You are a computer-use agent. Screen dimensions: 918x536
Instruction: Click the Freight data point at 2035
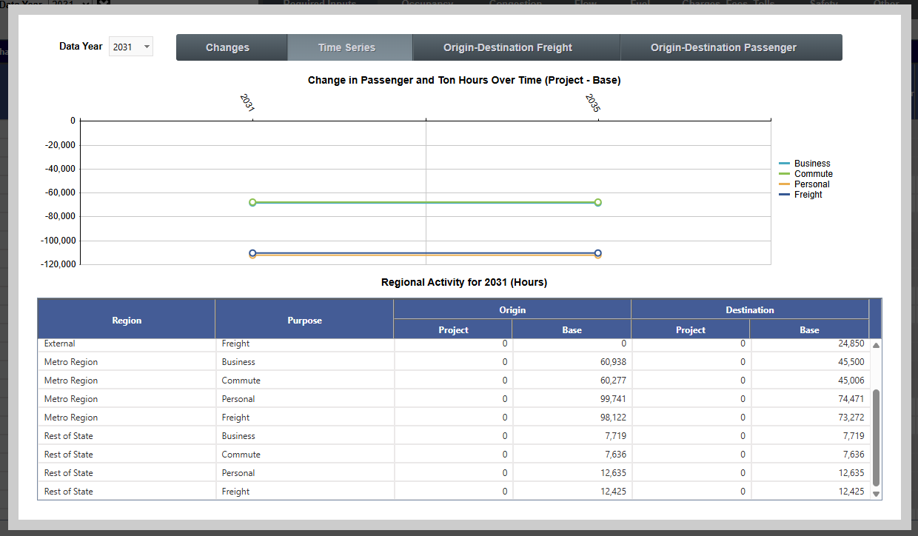[598, 253]
